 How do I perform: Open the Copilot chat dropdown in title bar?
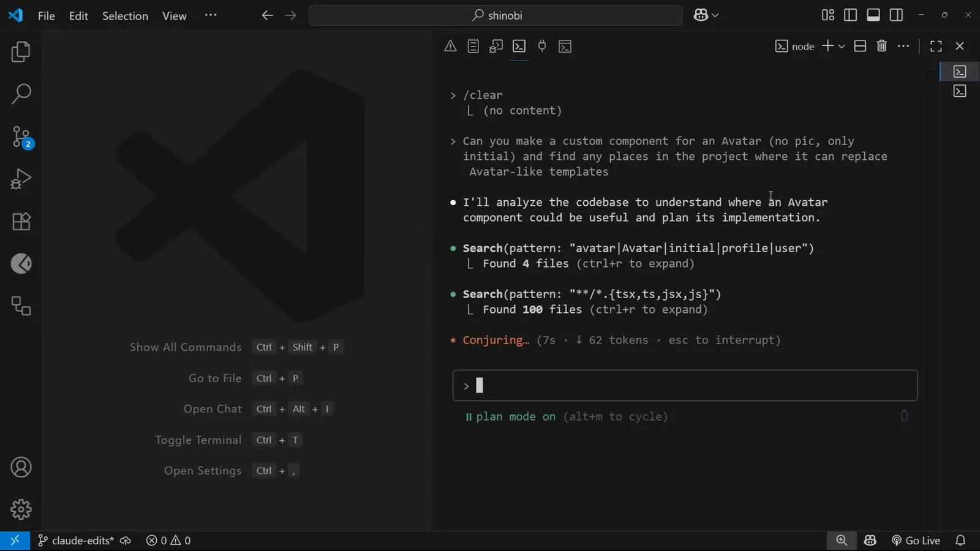(x=706, y=15)
